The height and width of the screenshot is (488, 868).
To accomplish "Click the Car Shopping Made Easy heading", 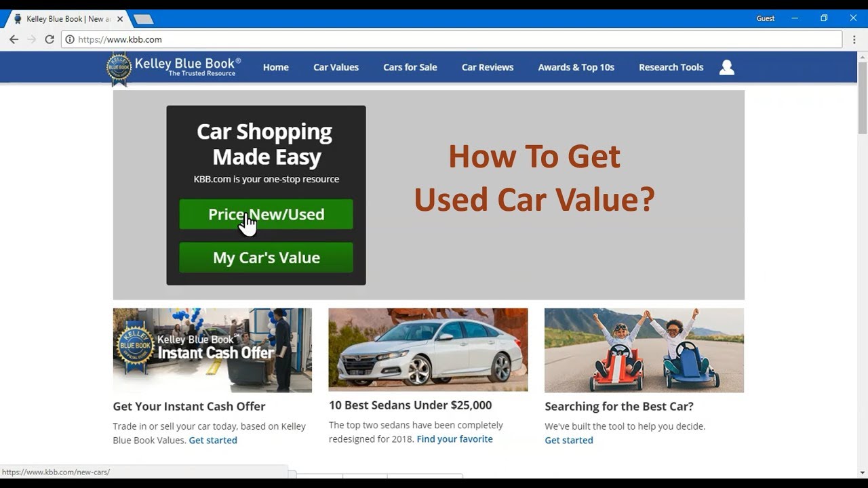I will point(266,144).
